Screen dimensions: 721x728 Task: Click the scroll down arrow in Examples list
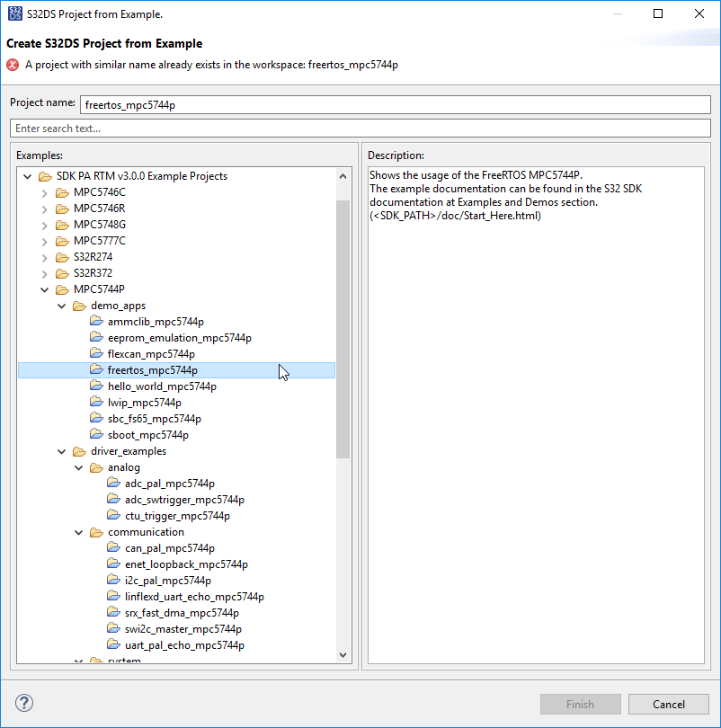(x=343, y=655)
